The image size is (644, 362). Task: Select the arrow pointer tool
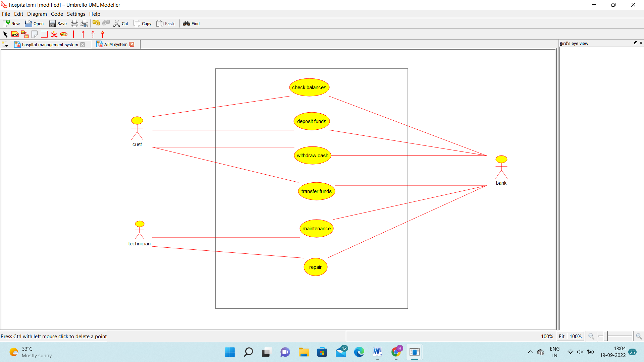[x=5, y=34]
